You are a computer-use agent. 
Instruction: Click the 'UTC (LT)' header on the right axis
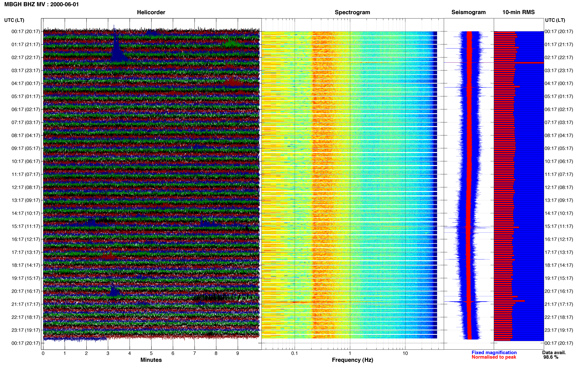coord(555,20)
